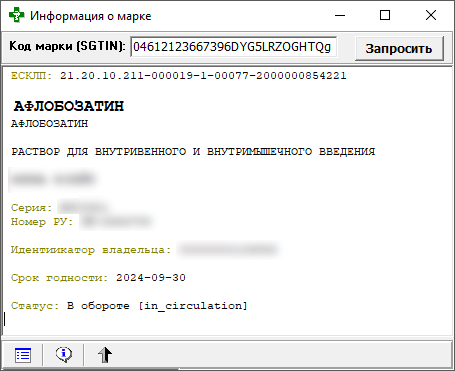Viewport: 455px width, 371px height.
Task: Close the Информация о марке window
Action: tap(431, 15)
